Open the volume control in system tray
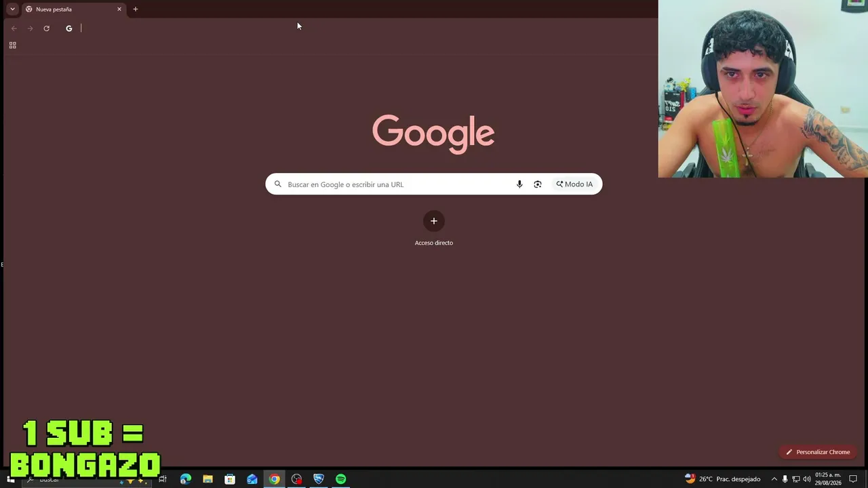The width and height of the screenshot is (868, 488). [x=807, y=479]
